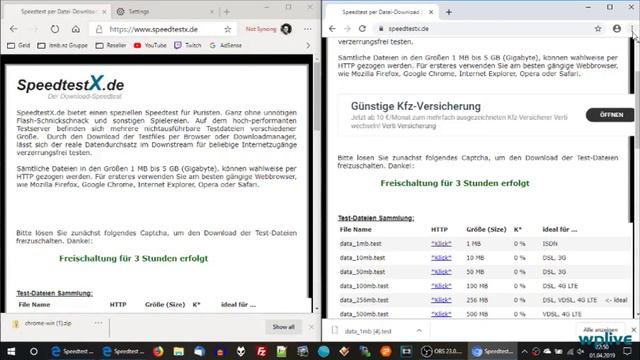Open the Geld favorites folder
Screen dimensions: 640x360
[x=19, y=45]
